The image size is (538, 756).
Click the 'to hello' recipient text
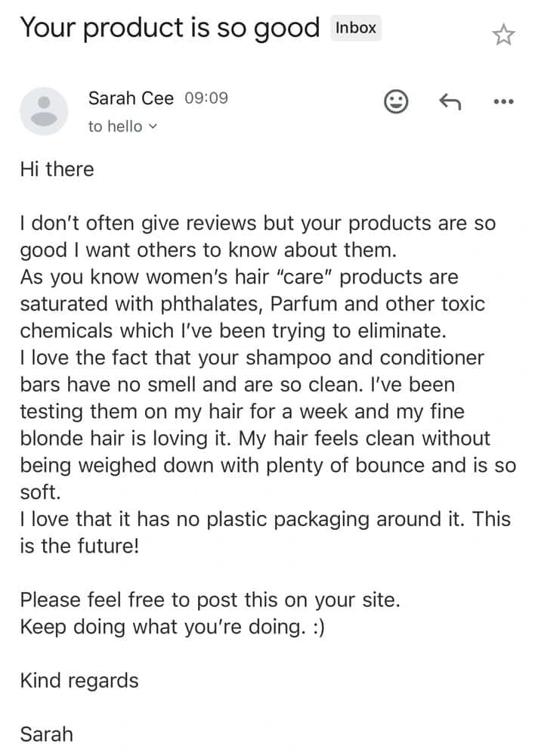115,126
